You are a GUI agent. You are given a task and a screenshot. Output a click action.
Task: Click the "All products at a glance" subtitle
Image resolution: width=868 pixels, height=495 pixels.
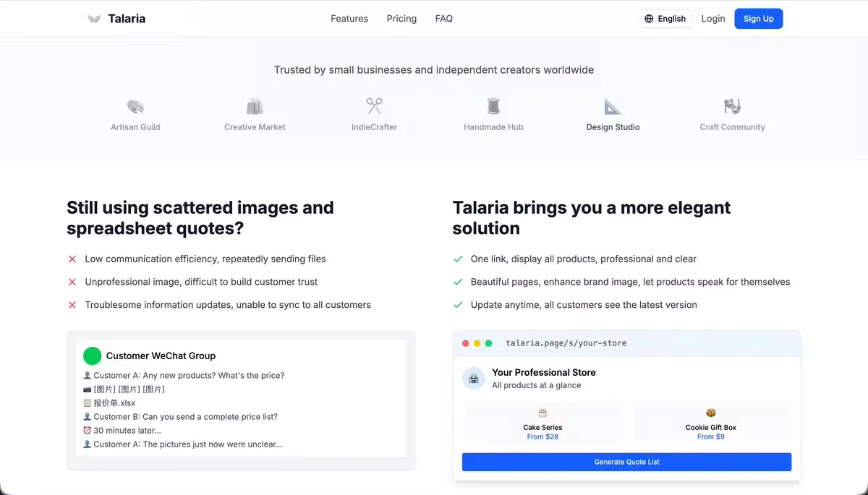pos(537,385)
